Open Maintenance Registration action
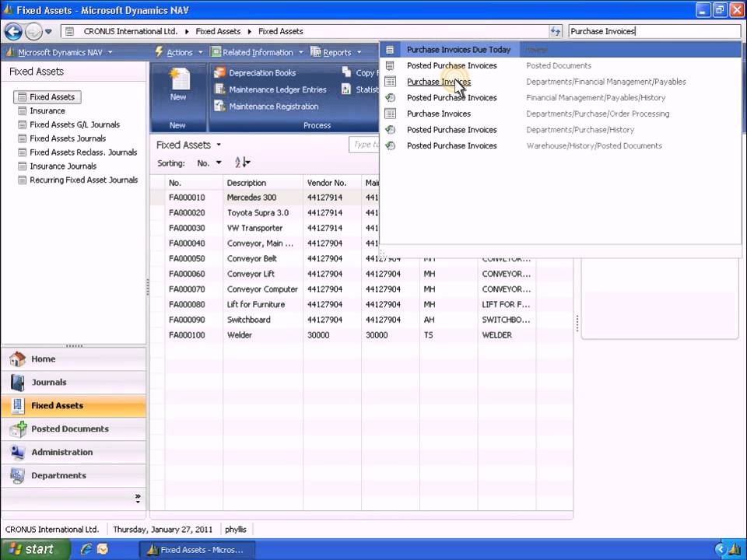Viewport: 747px width, 560px height. pos(266,107)
